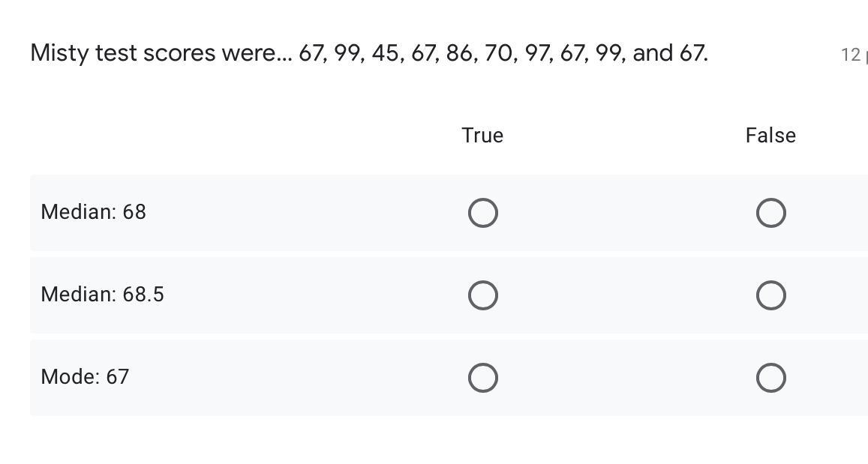Select True for Median: 68.5
868x464 pixels.
click(482, 295)
